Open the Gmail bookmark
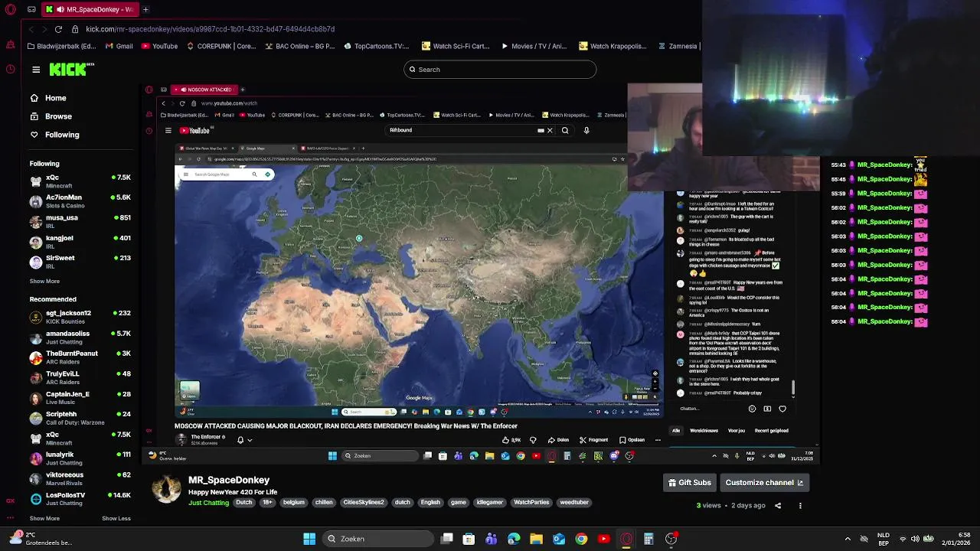The height and width of the screenshot is (551, 980). tap(119, 46)
